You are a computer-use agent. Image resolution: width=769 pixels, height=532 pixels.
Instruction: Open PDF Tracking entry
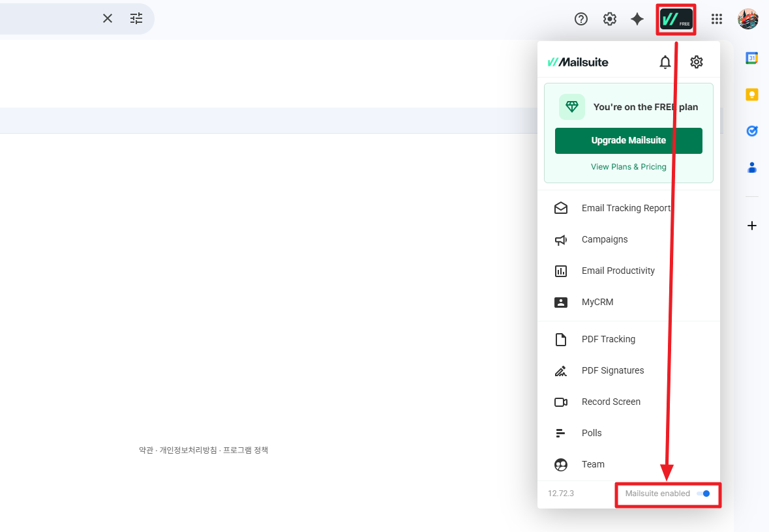[x=629, y=339]
